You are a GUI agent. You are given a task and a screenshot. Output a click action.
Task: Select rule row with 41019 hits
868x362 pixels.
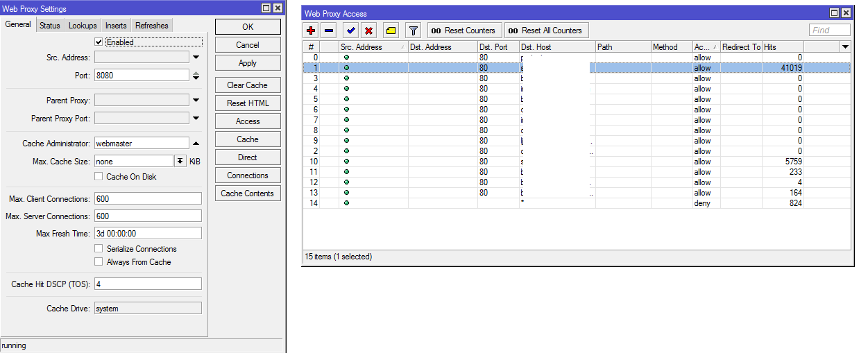coord(577,68)
